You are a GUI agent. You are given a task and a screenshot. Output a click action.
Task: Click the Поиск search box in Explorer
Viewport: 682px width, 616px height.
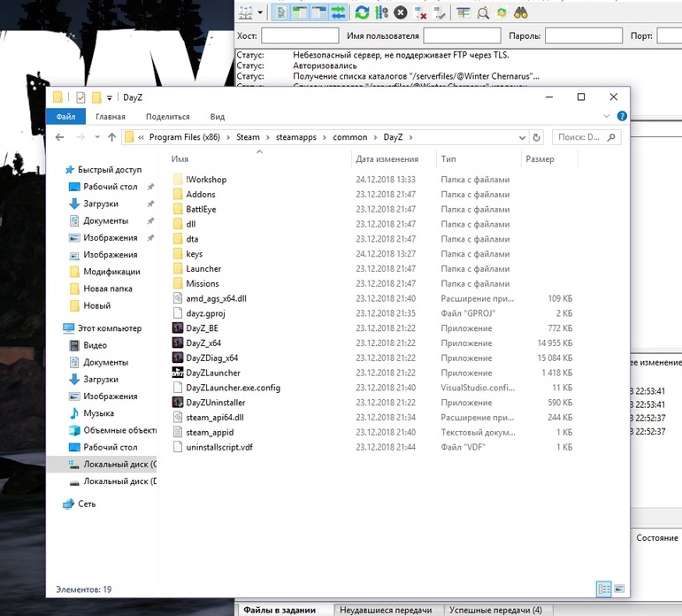pos(586,137)
